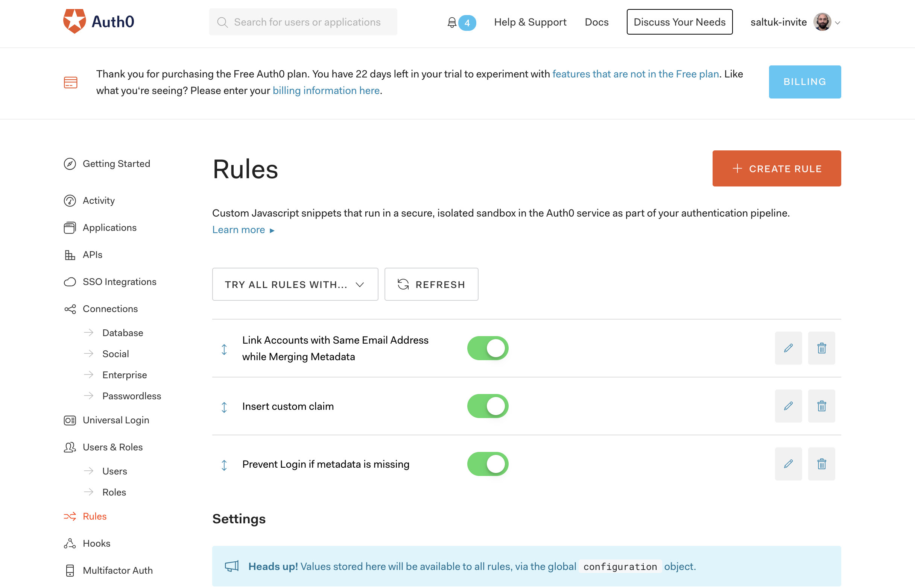The width and height of the screenshot is (915, 588).
Task: Click the Heads up announcement megaphone icon
Action: (232, 566)
